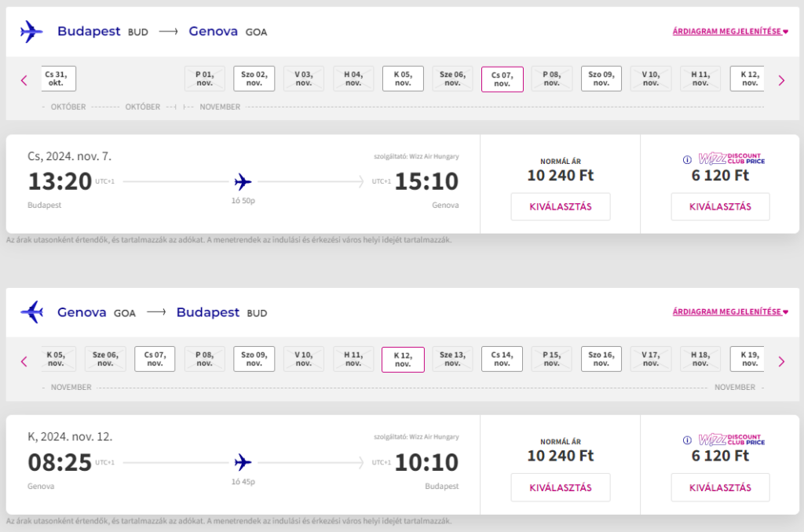Click previous dates arrow for return flights
This screenshot has width=804, height=532.
(24, 361)
